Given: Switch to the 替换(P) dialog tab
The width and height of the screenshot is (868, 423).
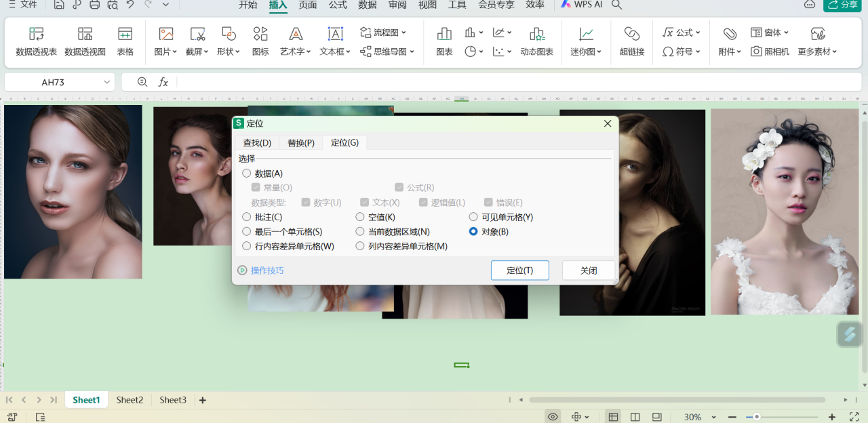Looking at the screenshot, I should coord(301,142).
